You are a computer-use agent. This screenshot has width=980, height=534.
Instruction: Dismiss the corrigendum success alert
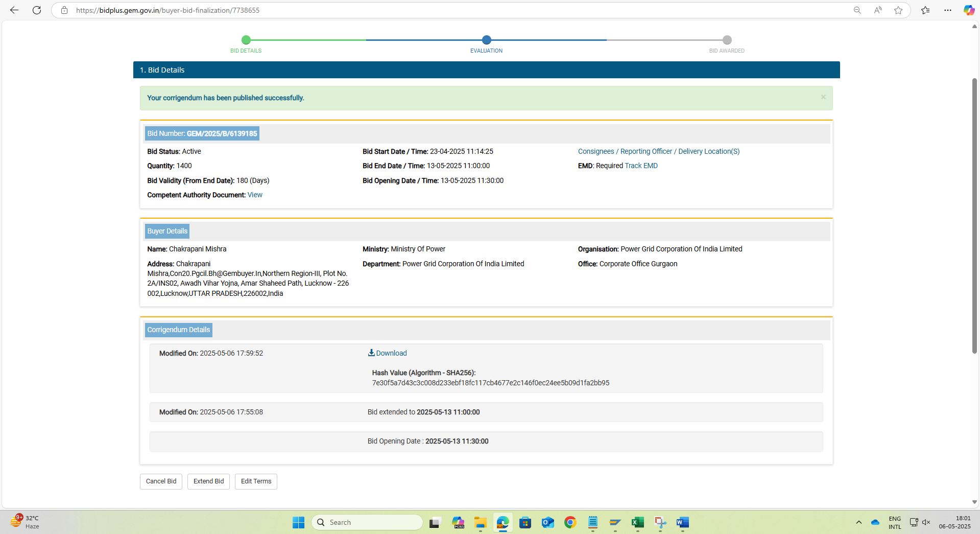[823, 97]
